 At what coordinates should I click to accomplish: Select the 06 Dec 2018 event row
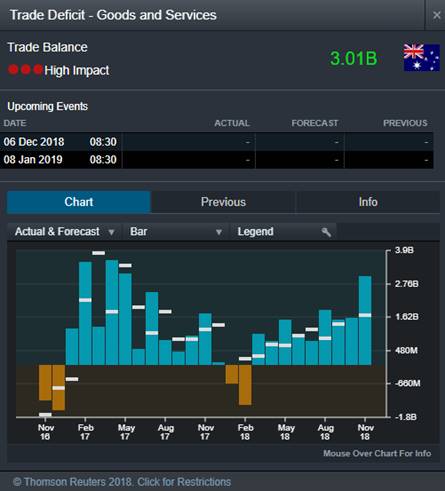(217, 142)
